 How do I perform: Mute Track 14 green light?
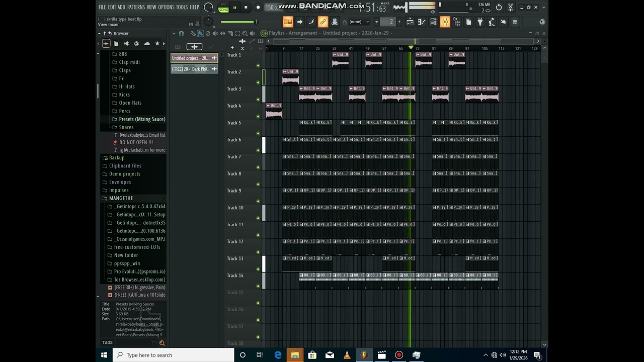tap(258, 286)
